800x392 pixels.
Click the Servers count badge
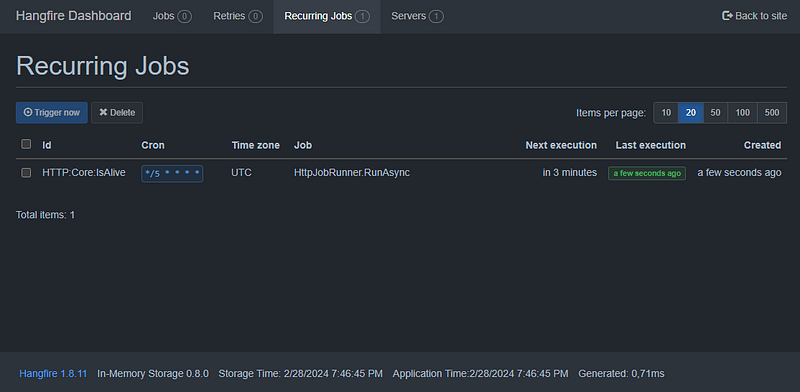(436, 17)
